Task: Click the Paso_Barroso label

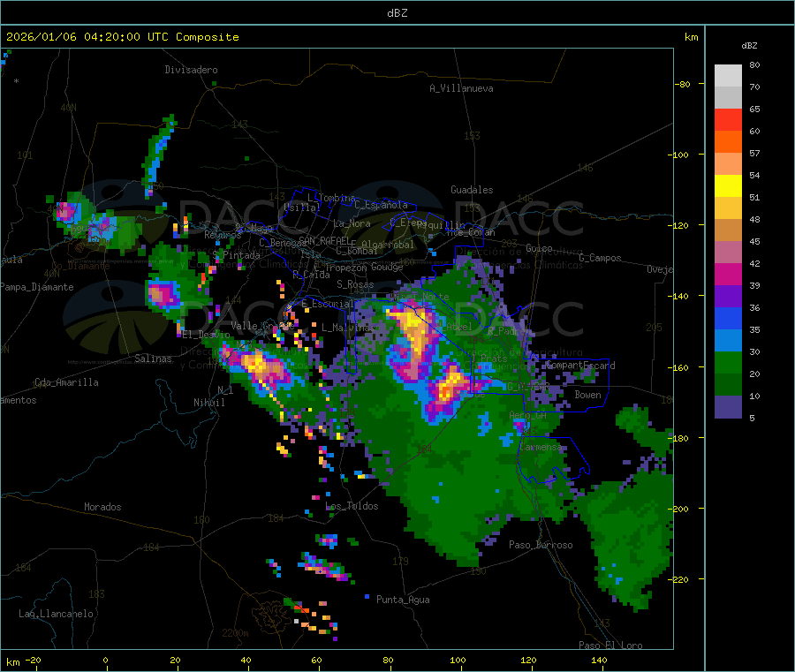Action: pyautogui.click(x=541, y=545)
